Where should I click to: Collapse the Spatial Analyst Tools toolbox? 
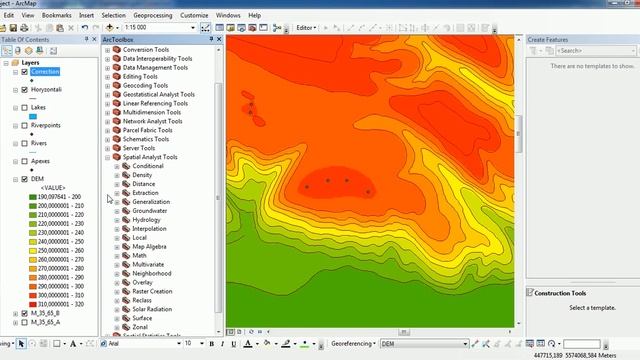108,158
